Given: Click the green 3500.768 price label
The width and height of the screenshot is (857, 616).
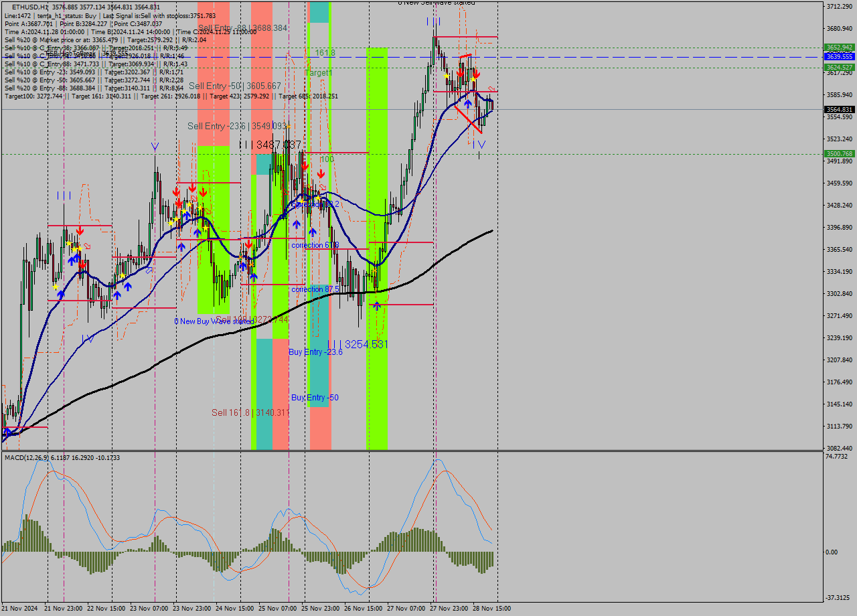Looking at the screenshot, I should tap(839, 154).
